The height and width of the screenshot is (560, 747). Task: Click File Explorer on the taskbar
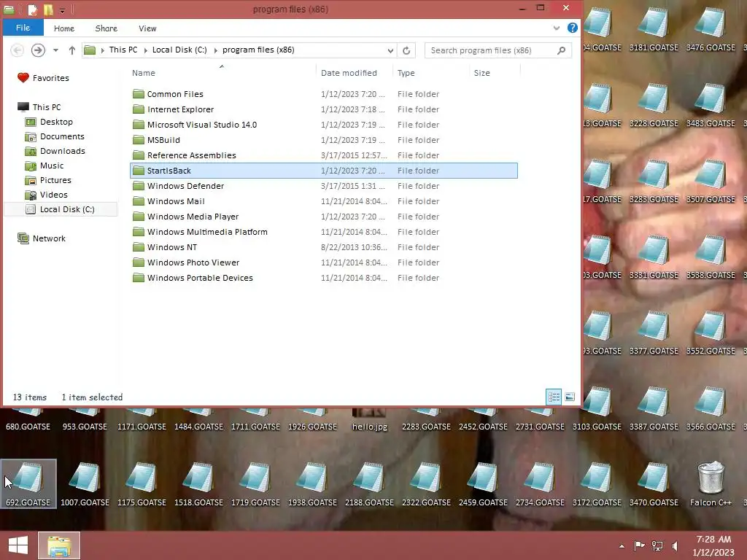point(59,545)
